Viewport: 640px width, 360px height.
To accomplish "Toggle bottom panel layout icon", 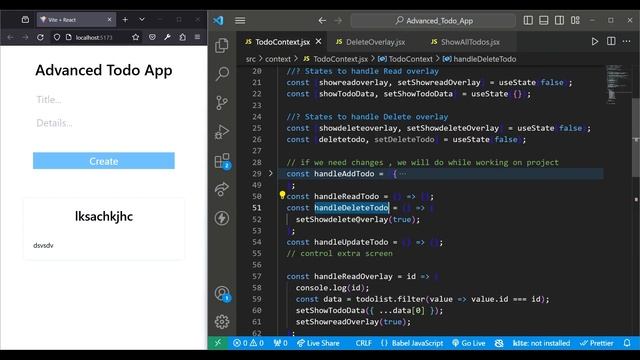I will [x=544, y=20].
